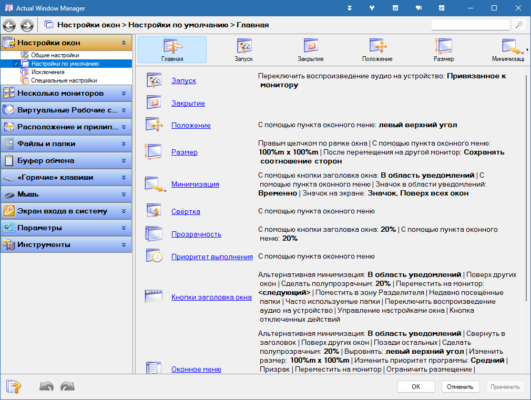The image size is (531, 400).
Task: Click the Закрытие icon in the list
Action: (x=154, y=103)
